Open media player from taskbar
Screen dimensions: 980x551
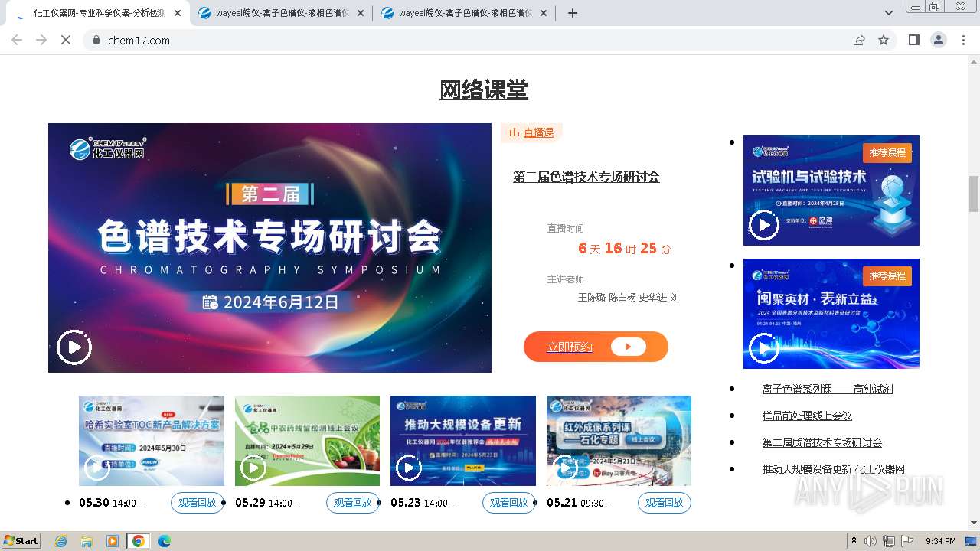(112, 541)
